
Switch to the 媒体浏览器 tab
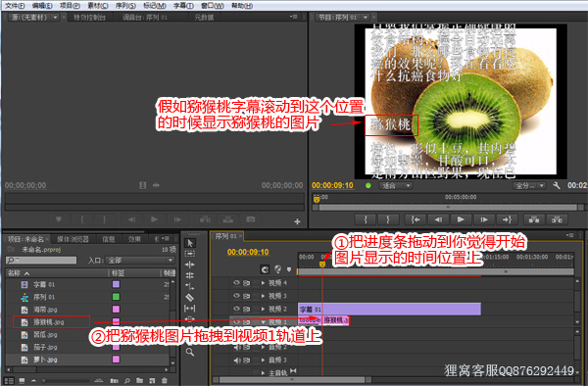pyautogui.click(x=73, y=239)
